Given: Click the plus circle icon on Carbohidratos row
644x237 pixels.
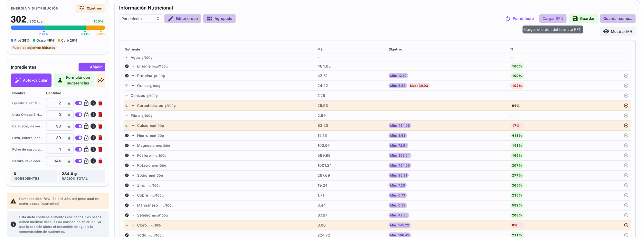Looking at the screenshot, I should click(x=626, y=106).
